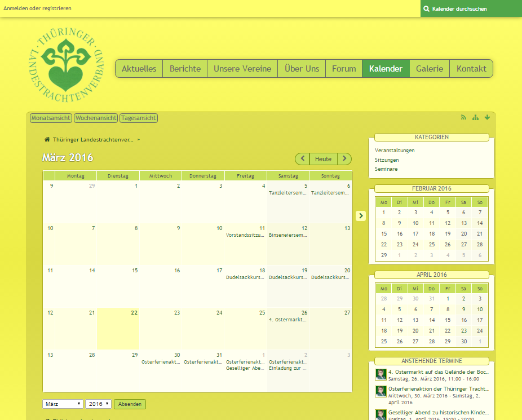This screenshot has height=420, width=522.
Task: Click the RSS feed icon
Action: pos(463,118)
